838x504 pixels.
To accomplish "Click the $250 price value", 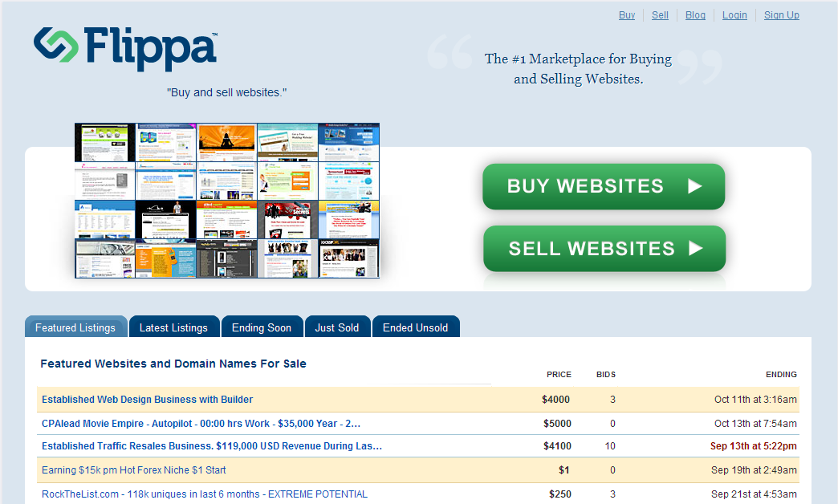I will click(x=560, y=494).
